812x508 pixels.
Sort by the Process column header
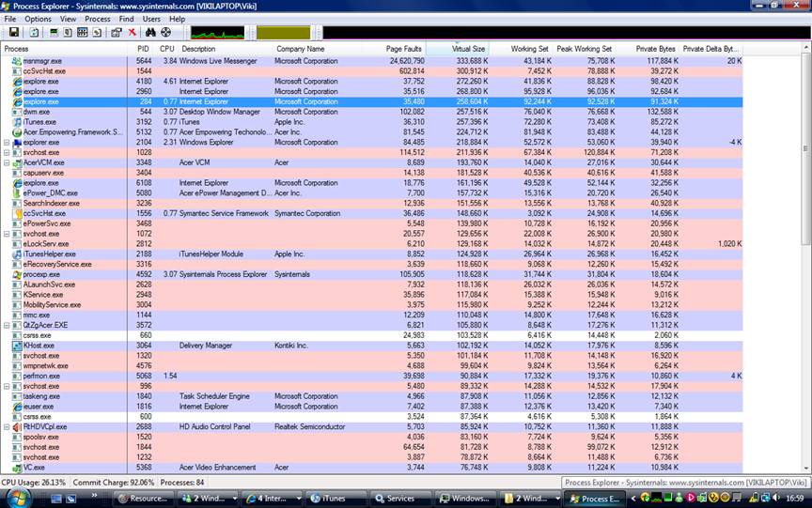point(64,49)
